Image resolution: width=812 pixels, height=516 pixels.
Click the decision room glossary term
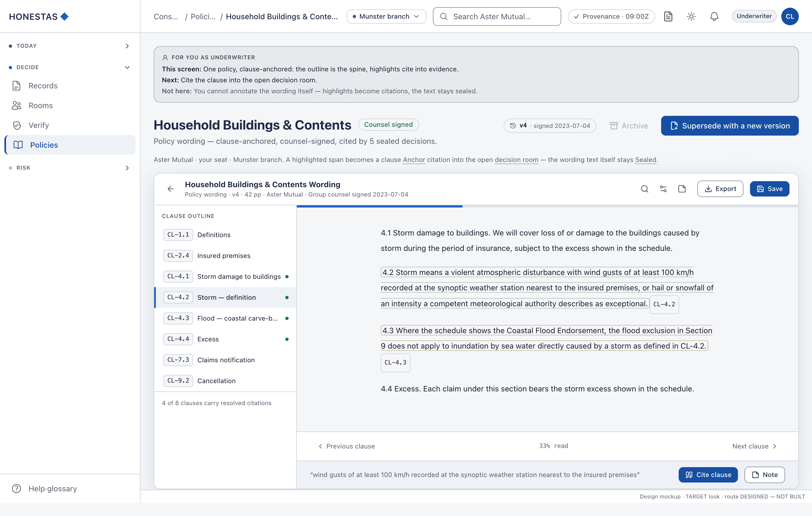point(516,160)
